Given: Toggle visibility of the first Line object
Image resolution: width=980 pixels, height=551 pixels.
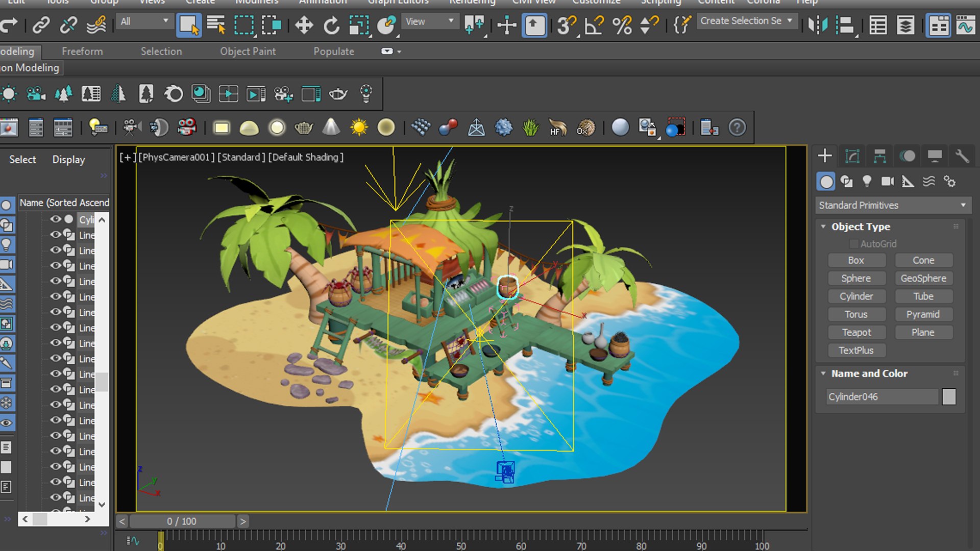Looking at the screenshot, I should (x=55, y=235).
